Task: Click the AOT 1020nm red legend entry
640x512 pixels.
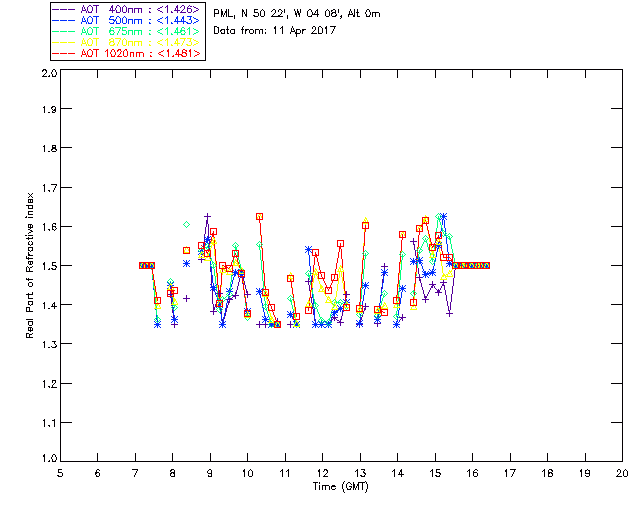Action: point(127,53)
